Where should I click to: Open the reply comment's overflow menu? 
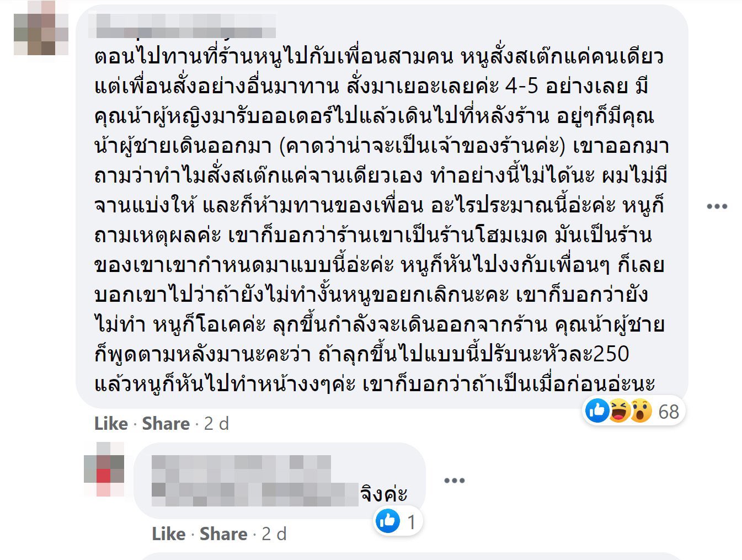pos(454,482)
